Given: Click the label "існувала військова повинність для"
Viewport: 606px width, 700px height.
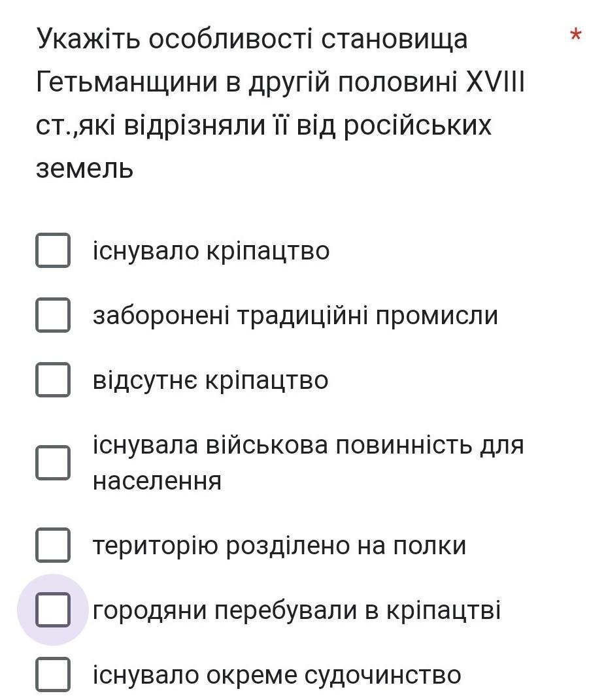Looking at the screenshot, I should click(x=308, y=445).
